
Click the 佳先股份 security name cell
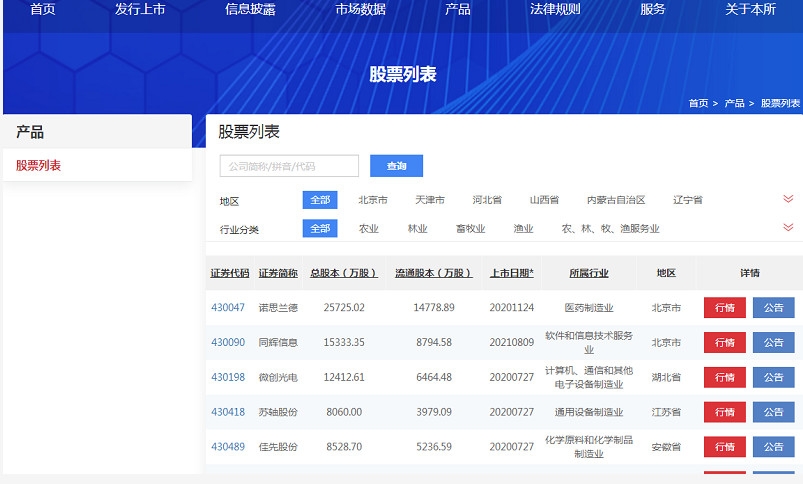tap(278, 447)
